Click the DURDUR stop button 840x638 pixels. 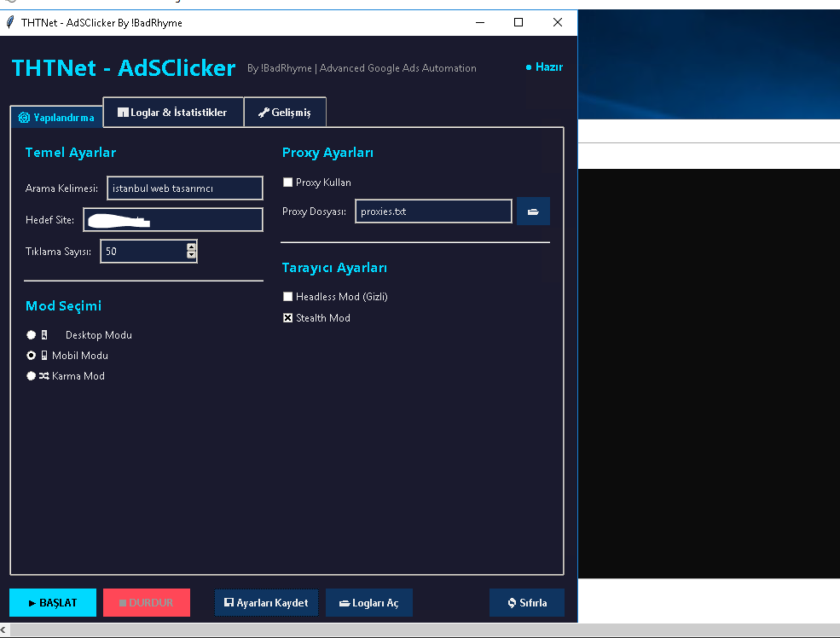(x=147, y=603)
